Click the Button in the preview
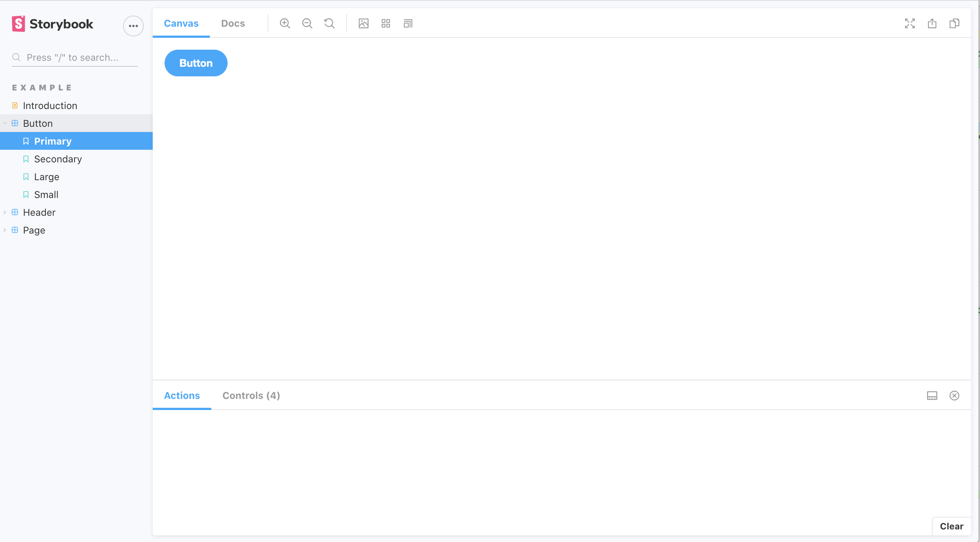980x542 pixels. coord(196,63)
